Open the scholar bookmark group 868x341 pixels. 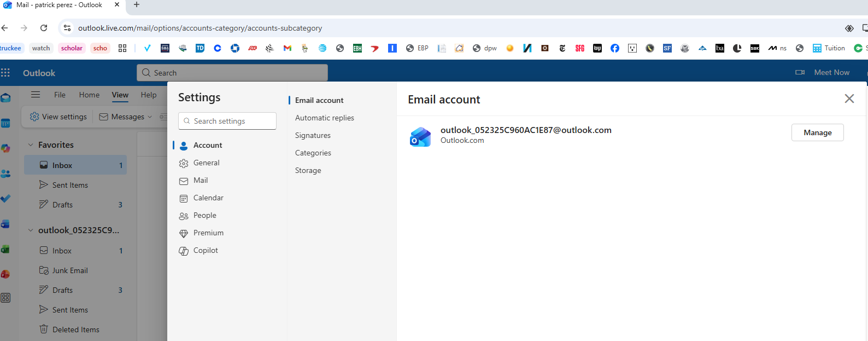coord(72,48)
